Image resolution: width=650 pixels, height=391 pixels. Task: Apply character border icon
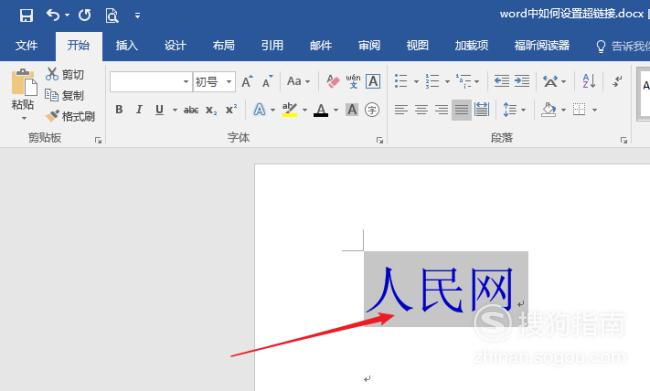(373, 81)
